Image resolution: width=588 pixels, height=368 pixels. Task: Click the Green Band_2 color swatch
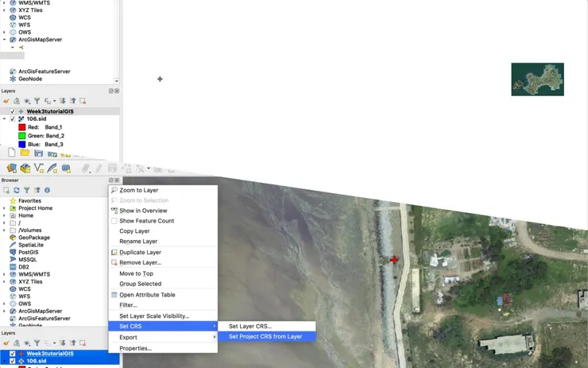click(22, 136)
